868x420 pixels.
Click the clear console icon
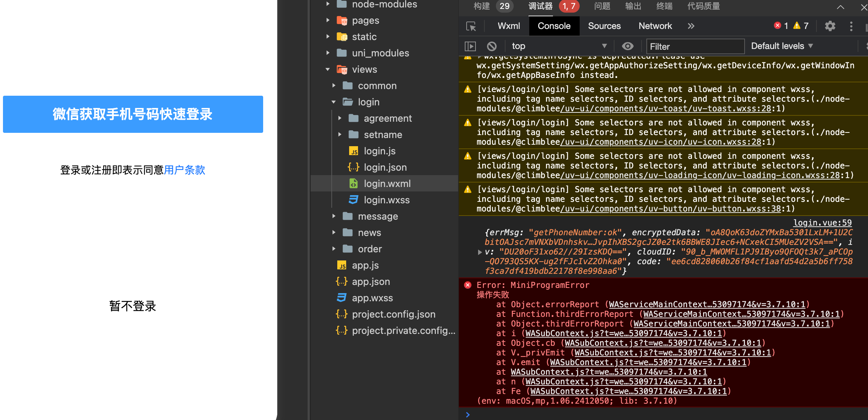click(x=492, y=46)
